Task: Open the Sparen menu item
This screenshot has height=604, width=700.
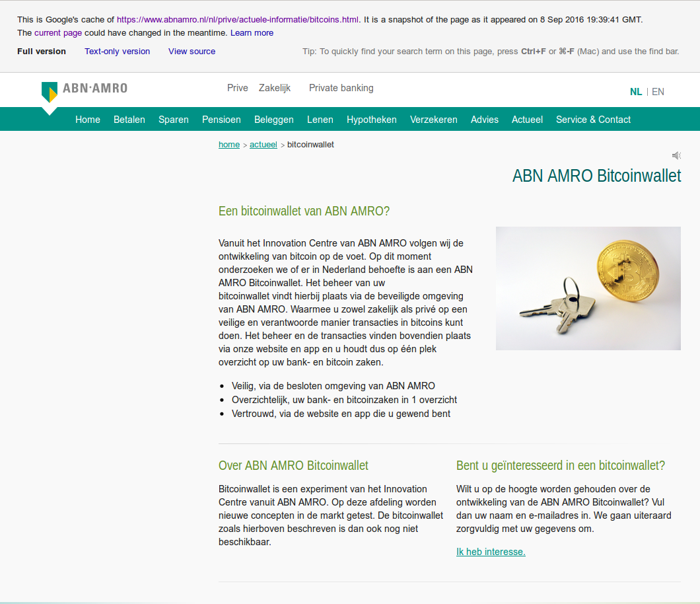Action: pyautogui.click(x=174, y=120)
